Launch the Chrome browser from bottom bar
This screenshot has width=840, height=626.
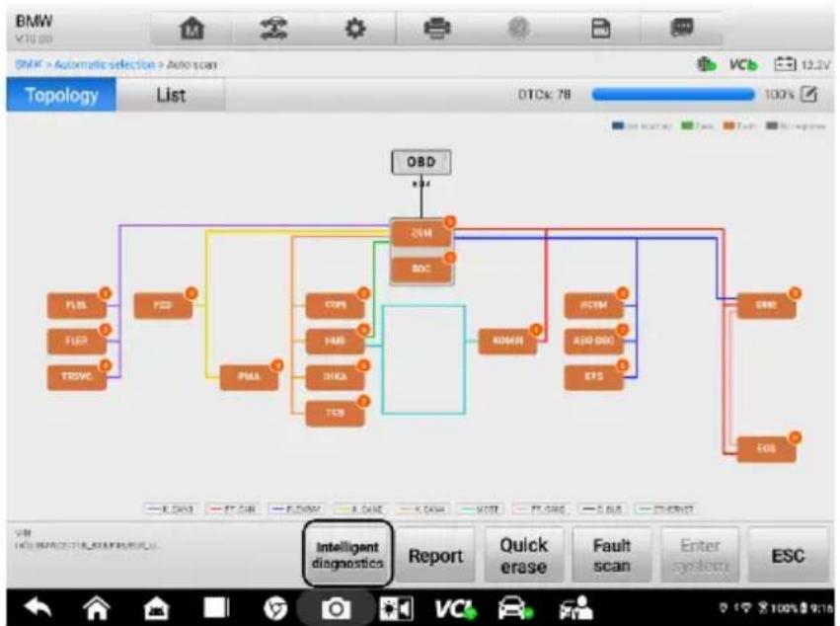[275, 608]
